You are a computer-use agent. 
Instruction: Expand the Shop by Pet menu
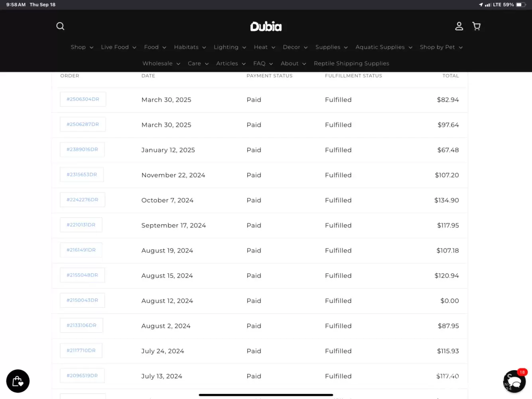tap(441, 47)
